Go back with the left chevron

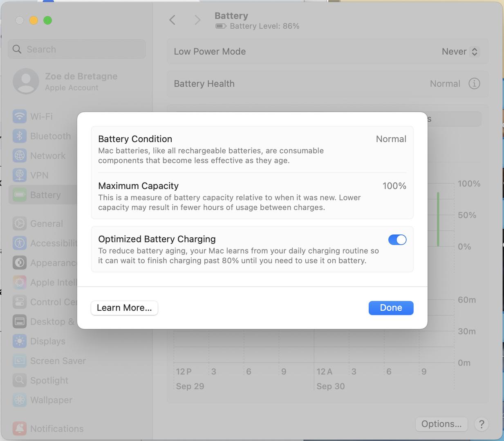click(x=172, y=20)
